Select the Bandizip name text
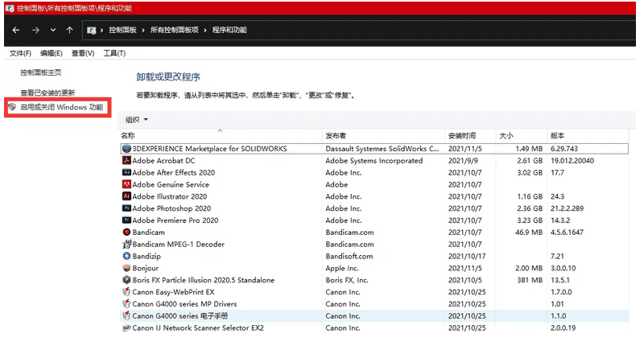Image resolution: width=644 pixels, height=350 pixels. coord(147,256)
